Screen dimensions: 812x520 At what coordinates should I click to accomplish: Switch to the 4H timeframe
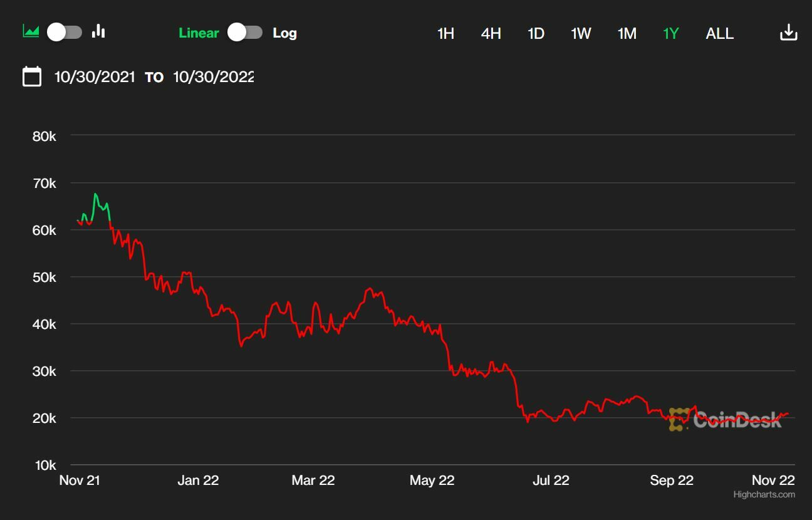coord(491,33)
